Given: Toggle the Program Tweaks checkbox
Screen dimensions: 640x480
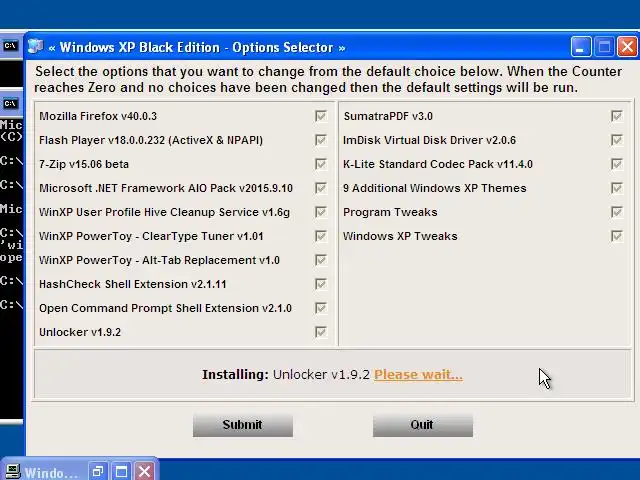Looking at the screenshot, I should click(x=617, y=212).
